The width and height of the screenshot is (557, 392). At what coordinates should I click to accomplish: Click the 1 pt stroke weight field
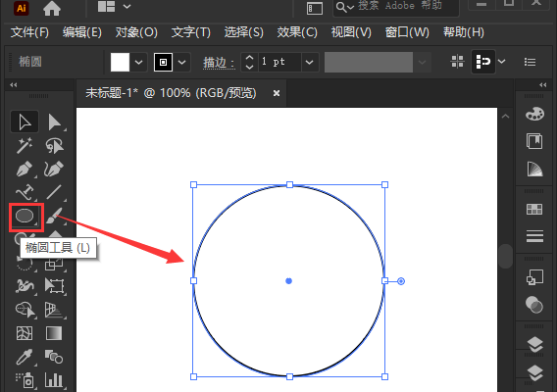click(279, 62)
